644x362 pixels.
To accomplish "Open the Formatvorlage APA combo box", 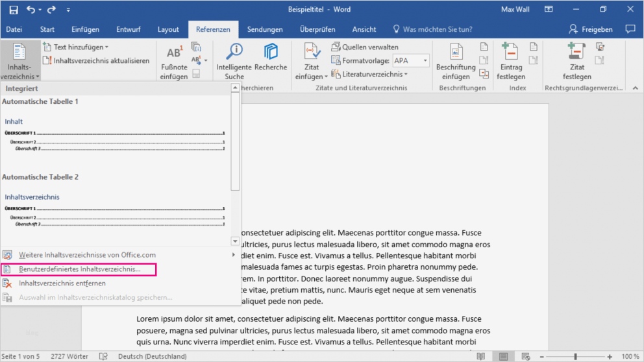I will pyautogui.click(x=411, y=61).
